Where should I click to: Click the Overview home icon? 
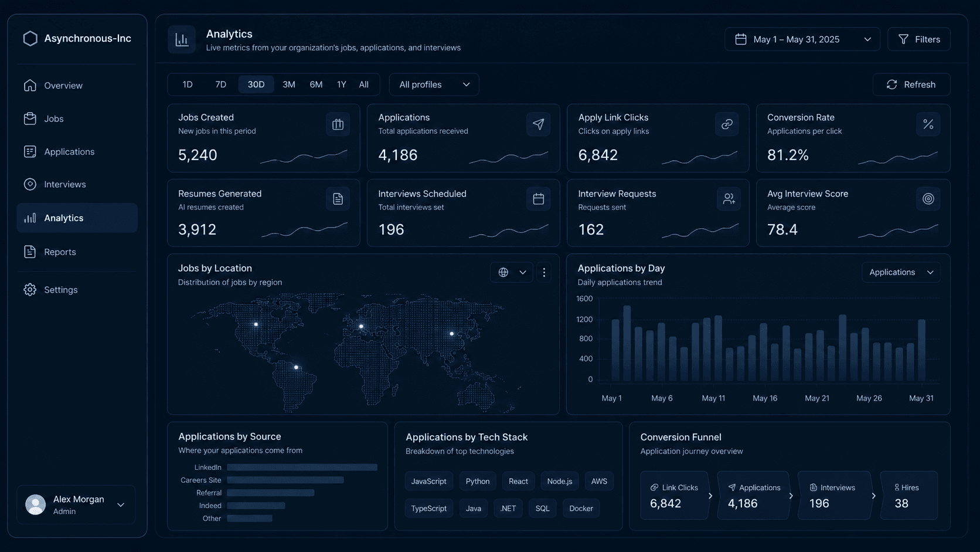[30, 86]
